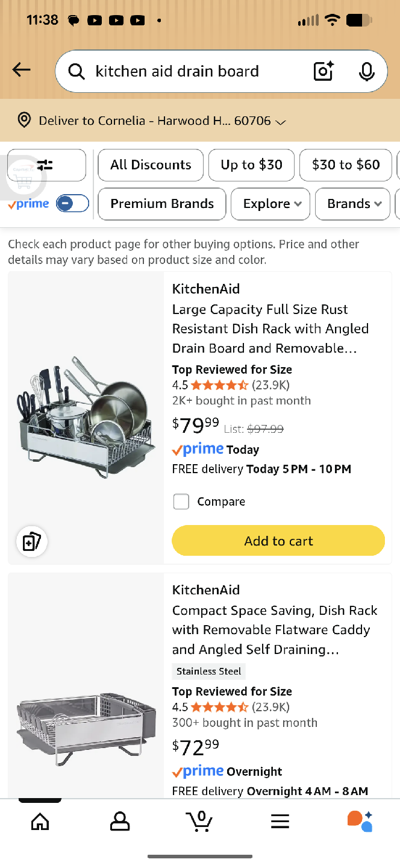Tap the camera visual search icon
This screenshot has height=868, width=400.
[323, 71]
